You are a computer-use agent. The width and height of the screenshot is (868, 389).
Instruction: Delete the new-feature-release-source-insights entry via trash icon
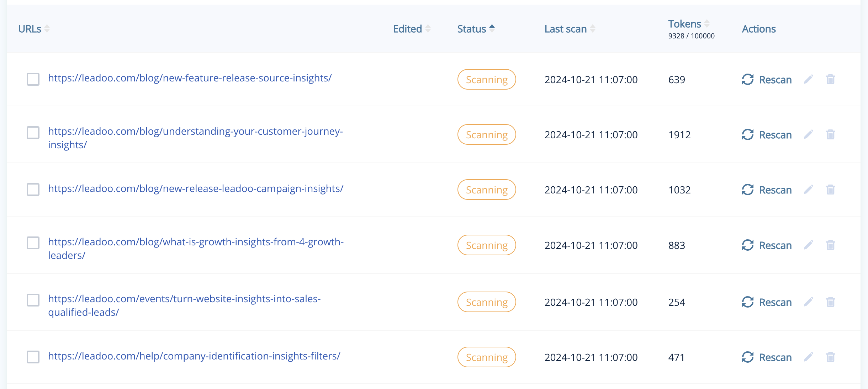click(x=831, y=79)
